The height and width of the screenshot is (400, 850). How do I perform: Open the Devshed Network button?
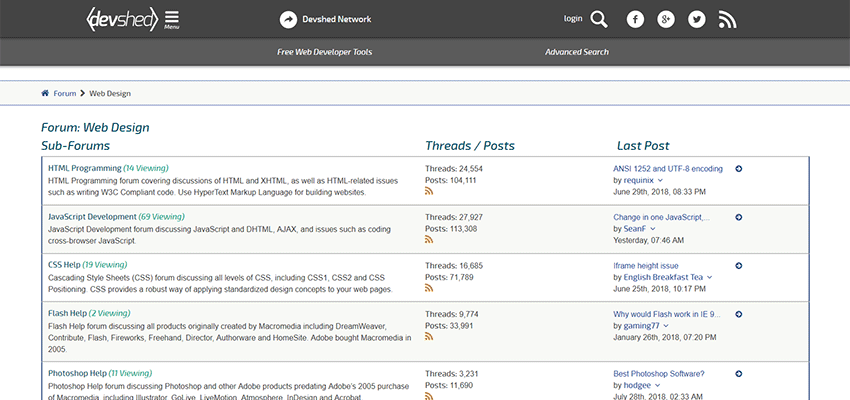pyautogui.click(x=325, y=19)
